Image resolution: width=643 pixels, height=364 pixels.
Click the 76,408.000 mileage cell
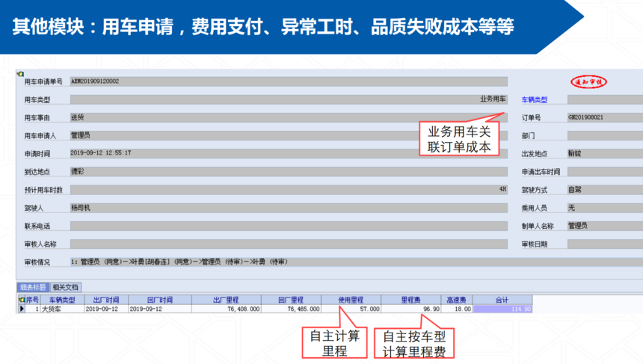pyautogui.click(x=226, y=309)
